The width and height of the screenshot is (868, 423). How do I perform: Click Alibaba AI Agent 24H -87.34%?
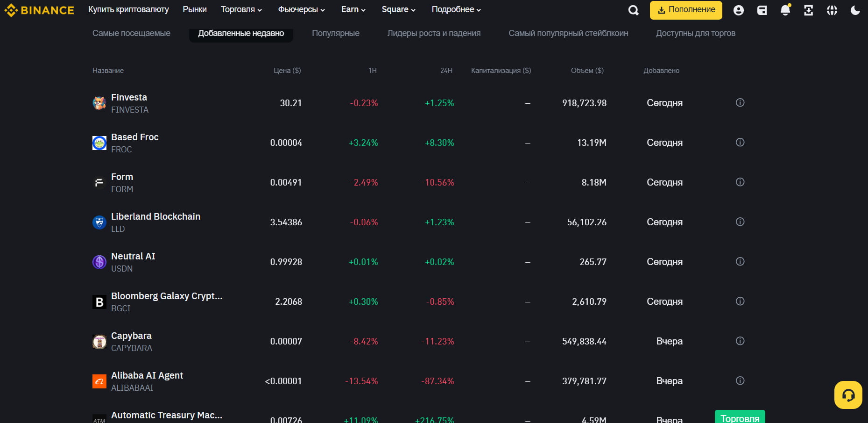tap(438, 381)
